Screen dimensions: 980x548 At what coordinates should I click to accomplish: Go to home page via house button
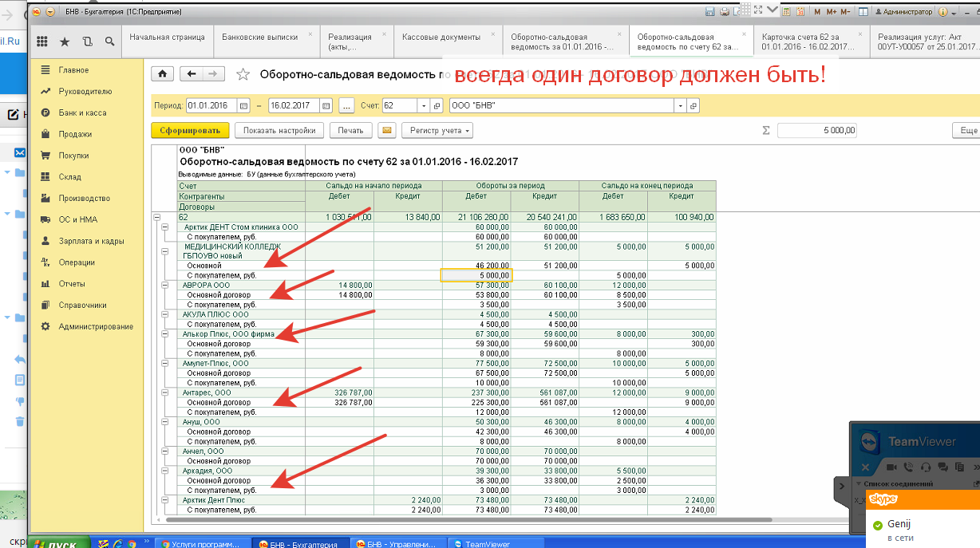coord(163,74)
